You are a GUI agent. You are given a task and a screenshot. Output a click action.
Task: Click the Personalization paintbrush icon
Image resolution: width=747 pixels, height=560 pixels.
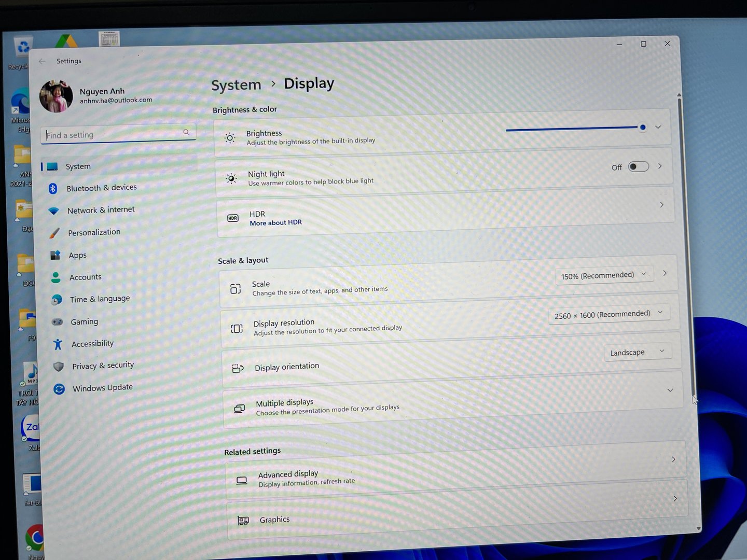[54, 233]
